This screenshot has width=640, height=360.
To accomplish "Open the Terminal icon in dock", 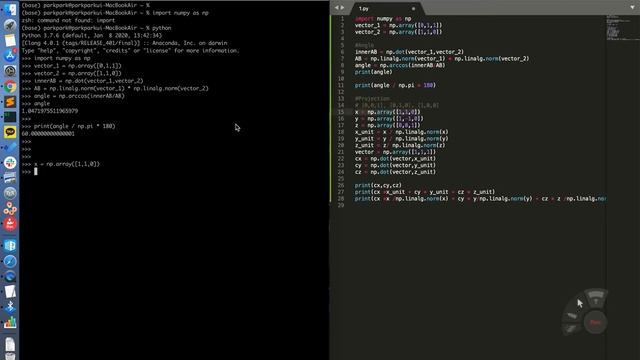I will click(x=10, y=117).
